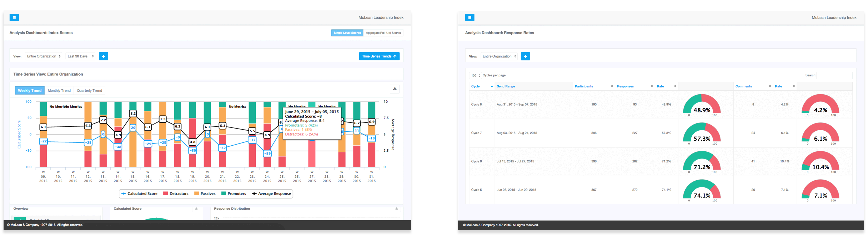
Task: Click arrow button on Response Rates view
Action: [x=525, y=56]
